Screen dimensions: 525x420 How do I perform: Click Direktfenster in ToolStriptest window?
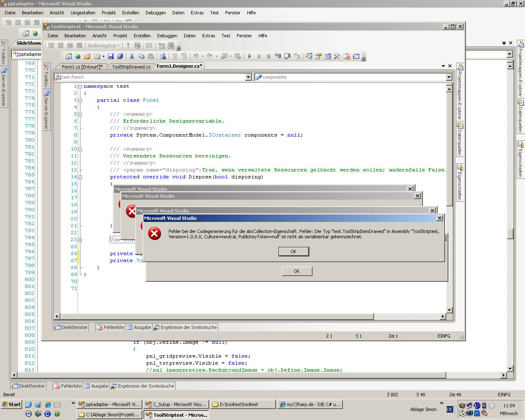(x=71, y=327)
